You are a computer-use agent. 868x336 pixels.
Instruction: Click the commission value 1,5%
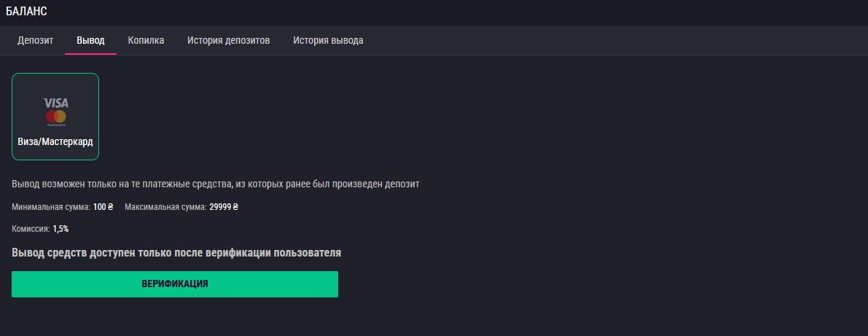[60, 229]
